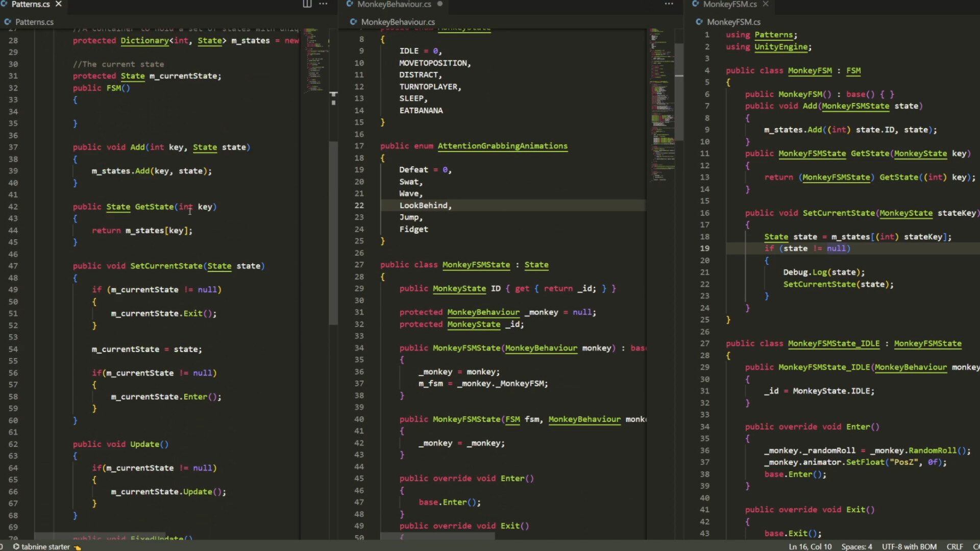Click the Patterns.cs breadcrumb item
The height and width of the screenshot is (551, 980).
[34, 22]
